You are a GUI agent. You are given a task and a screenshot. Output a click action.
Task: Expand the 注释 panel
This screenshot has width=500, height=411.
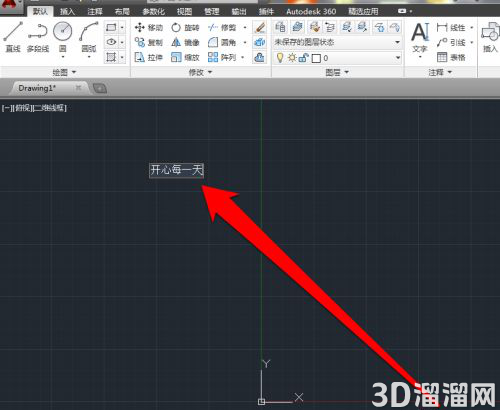coord(440,72)
